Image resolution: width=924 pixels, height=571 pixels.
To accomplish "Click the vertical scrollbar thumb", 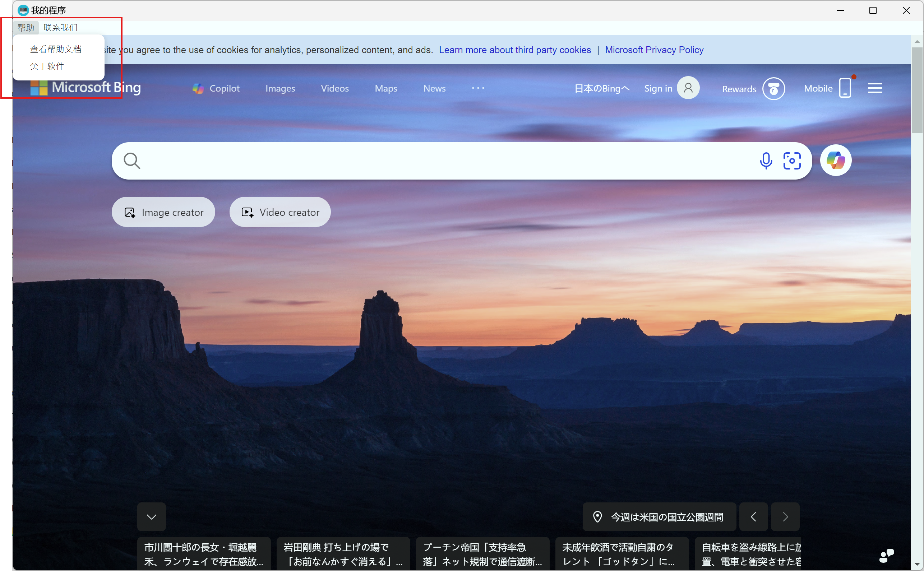I will coord(917,90).
